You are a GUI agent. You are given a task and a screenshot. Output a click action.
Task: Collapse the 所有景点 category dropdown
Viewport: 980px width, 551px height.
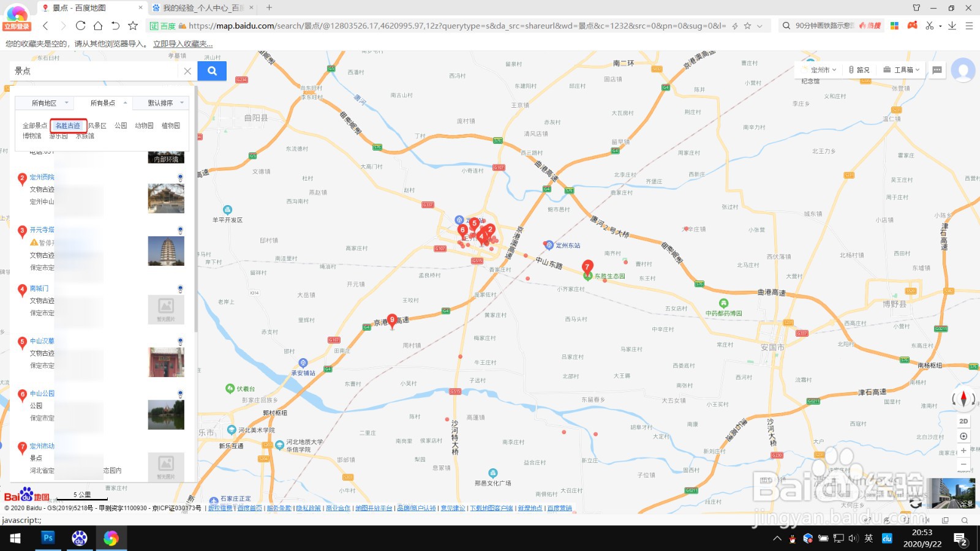pyautogui.click(x=102, y=103)
